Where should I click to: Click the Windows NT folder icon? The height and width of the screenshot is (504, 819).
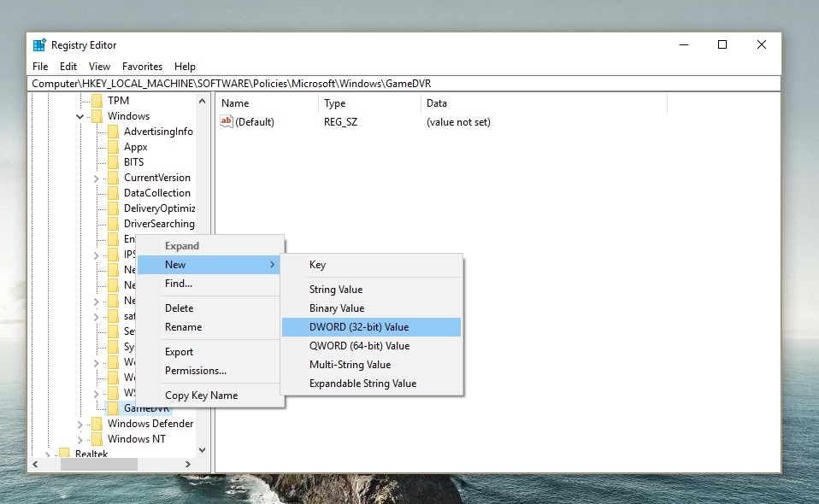[x=97, y=439]
